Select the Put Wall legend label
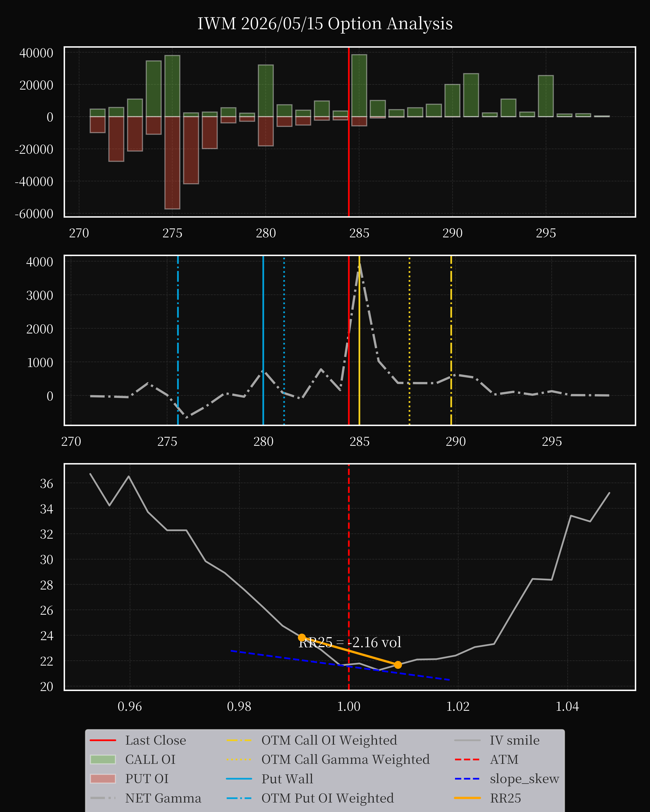The height and width of the screenshot is (812, 650). coord(288,779)
